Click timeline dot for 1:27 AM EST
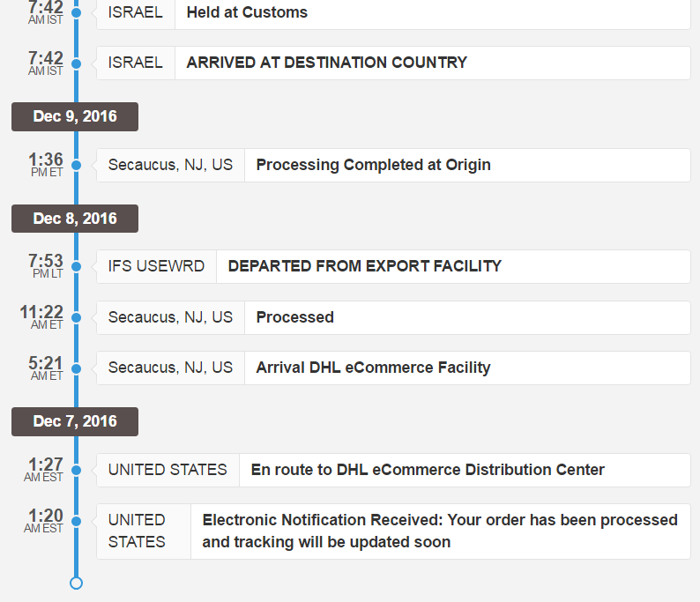This screenshot has height=602, width=700. (77, 470)
